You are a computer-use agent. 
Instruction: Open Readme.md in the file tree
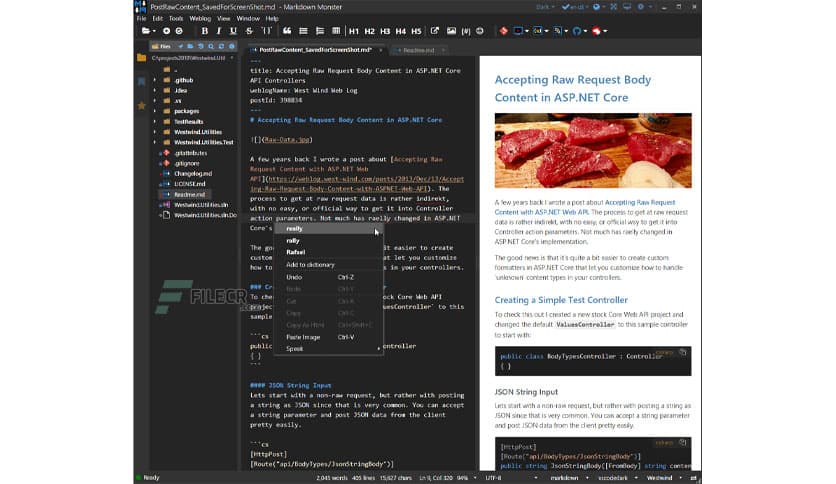pos(187,194)
